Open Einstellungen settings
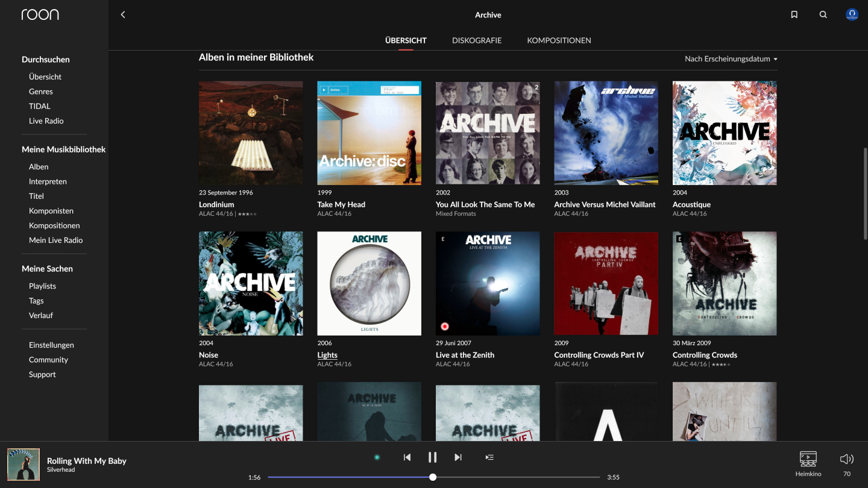The image size is (868, 488). pos(51,345)
